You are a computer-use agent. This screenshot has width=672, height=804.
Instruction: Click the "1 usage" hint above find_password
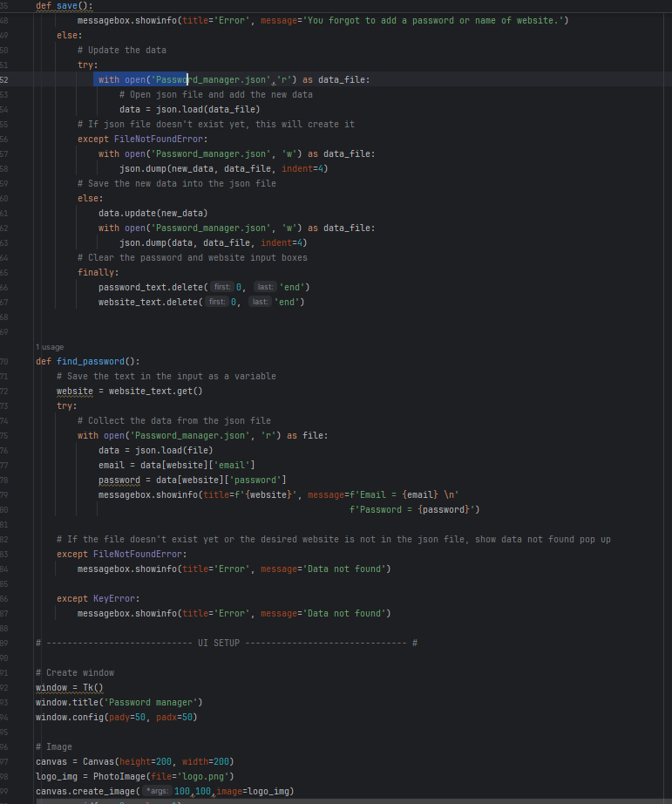coord(48,346)
